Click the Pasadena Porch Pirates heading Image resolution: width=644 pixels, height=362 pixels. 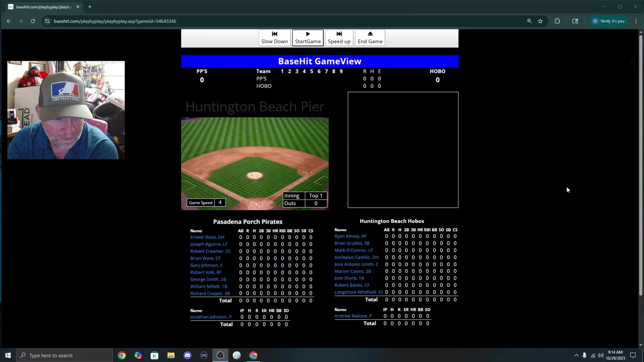[248, 222]
